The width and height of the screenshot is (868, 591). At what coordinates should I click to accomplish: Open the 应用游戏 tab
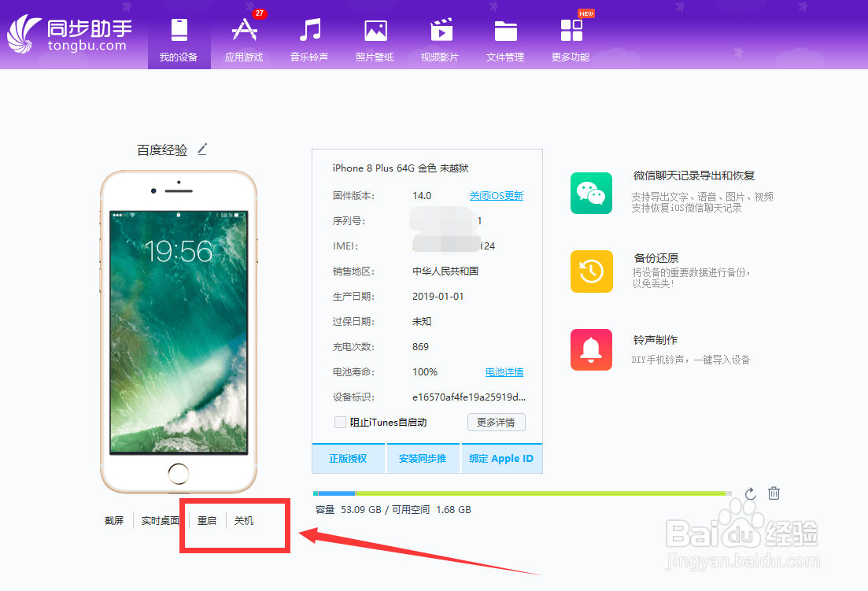(244, 40)
